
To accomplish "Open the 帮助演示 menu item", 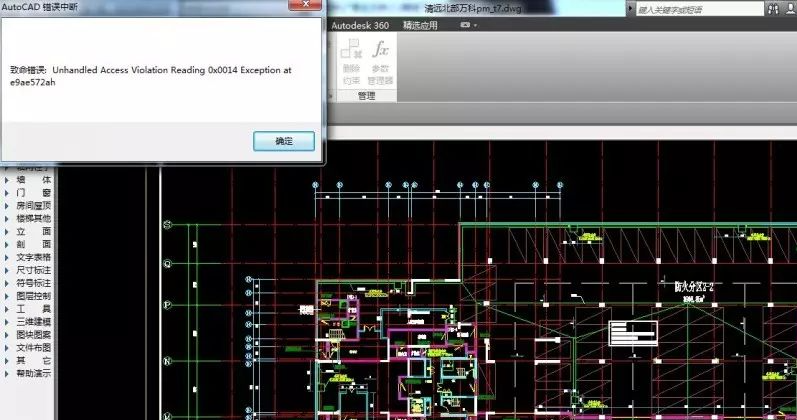I will point(33,374).
